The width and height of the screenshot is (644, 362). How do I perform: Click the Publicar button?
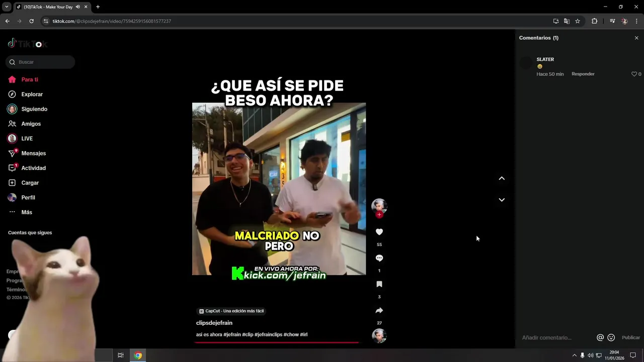[x=631, y=338]
